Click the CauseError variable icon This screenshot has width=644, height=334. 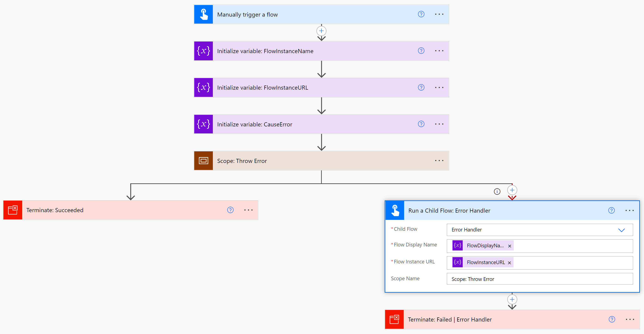pos(203,124)
